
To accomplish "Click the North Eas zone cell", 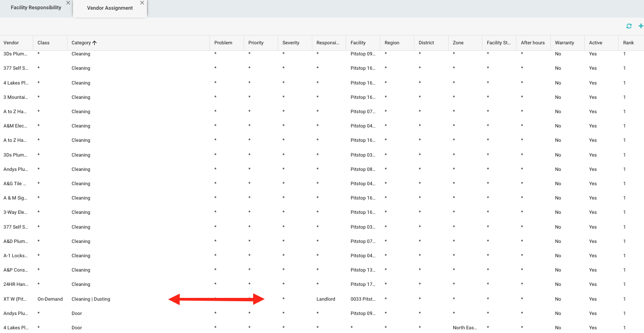I will pyautogui.click(x=464, y=328).
